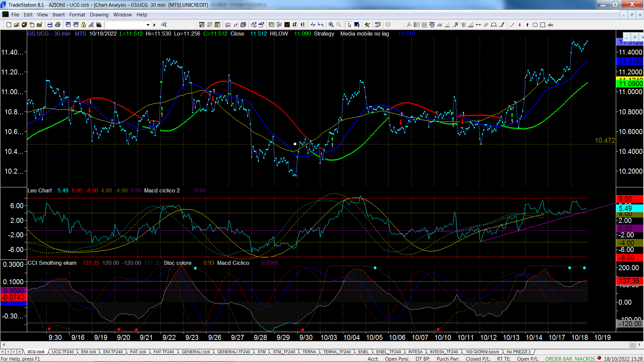This screenshot has width=644, height=362.
Task: Click ORDER BAR in status bar
Action: [559, 359]
